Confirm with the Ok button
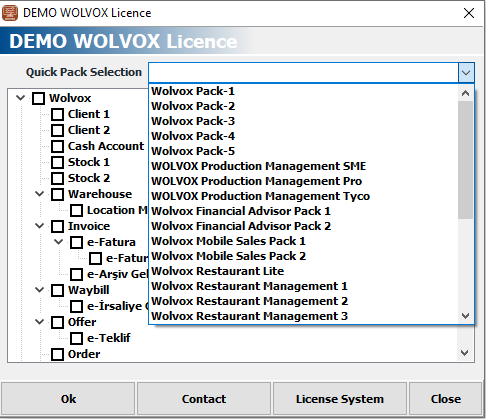Viewport: 486px width, 419px height. [x=68, y=399]
